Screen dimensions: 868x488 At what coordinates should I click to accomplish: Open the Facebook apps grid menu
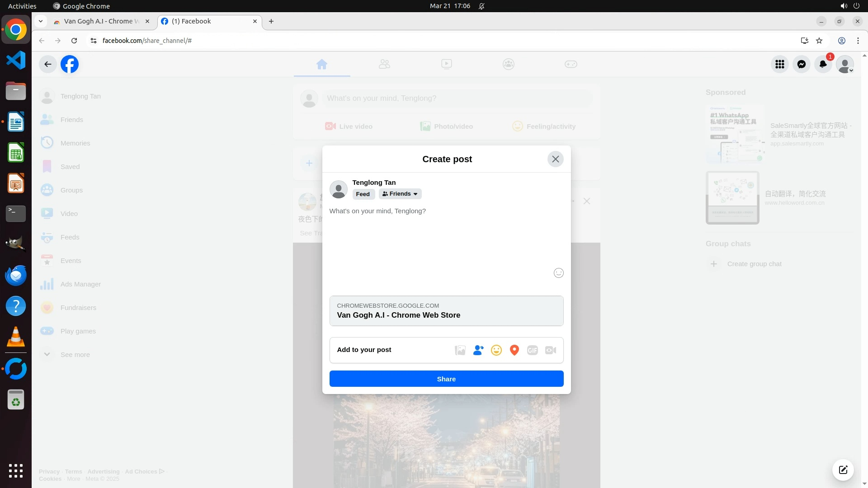(x=779, y=64)
